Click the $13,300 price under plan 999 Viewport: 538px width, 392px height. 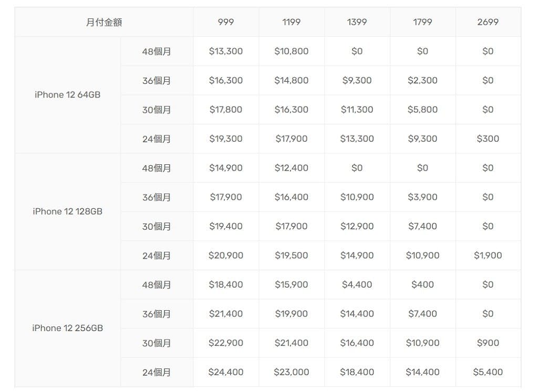coord(226,51)
